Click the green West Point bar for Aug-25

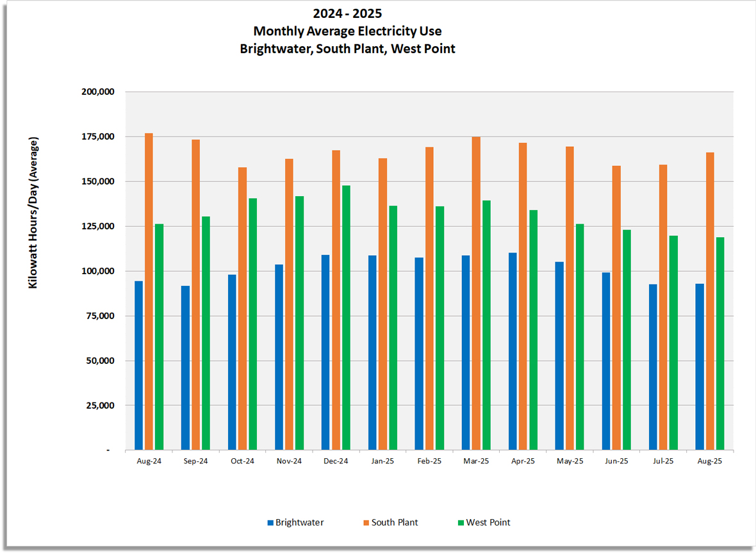pos(720,343)
